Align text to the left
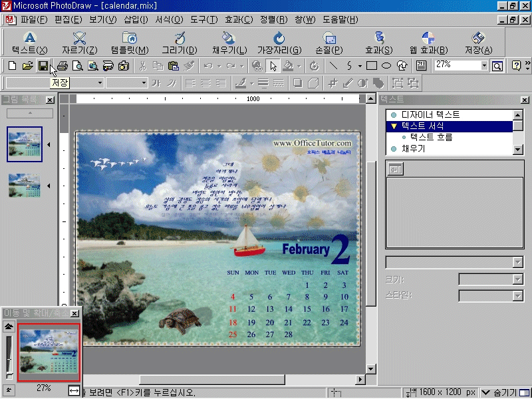The height and width of the screenshot is (399, 532). pyautogui.click(x=190, y=82)
